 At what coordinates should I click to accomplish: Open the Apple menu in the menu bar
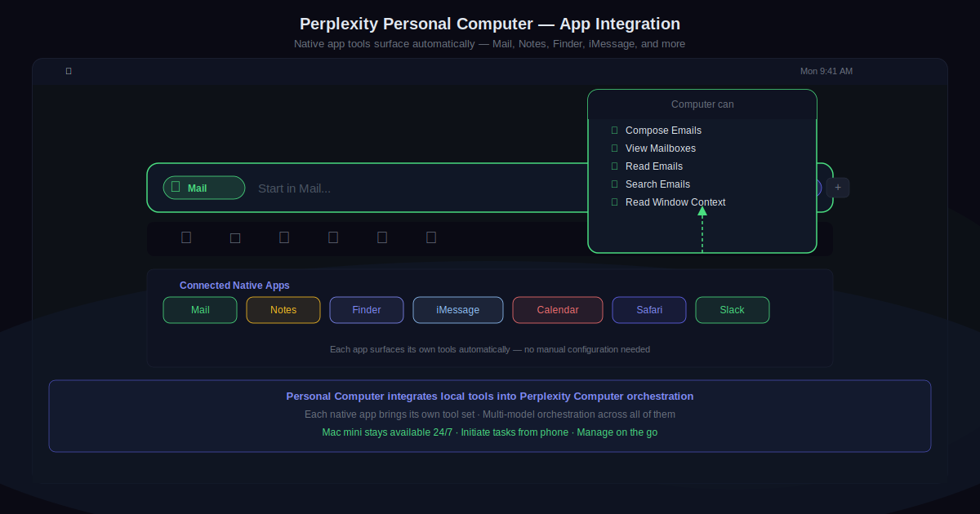[69, 71]
